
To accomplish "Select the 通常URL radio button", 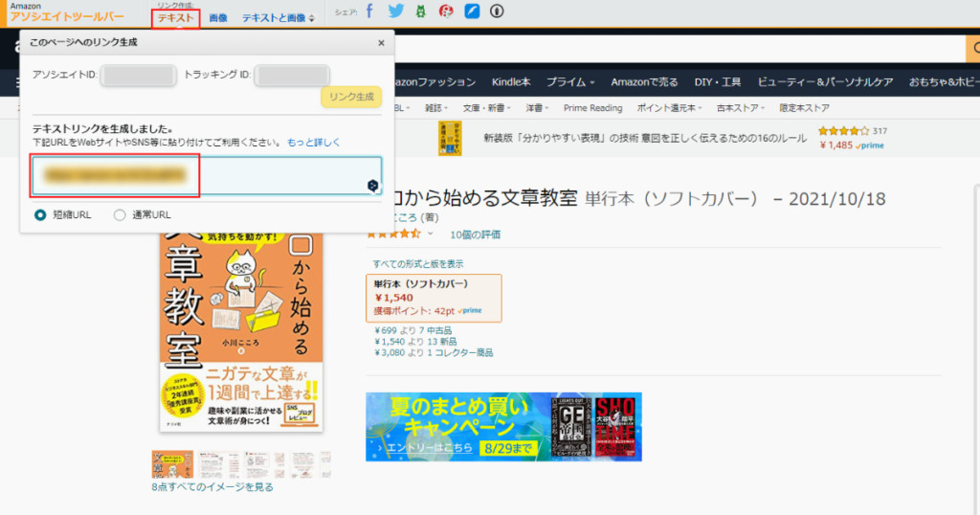I will tap(120, 215).
